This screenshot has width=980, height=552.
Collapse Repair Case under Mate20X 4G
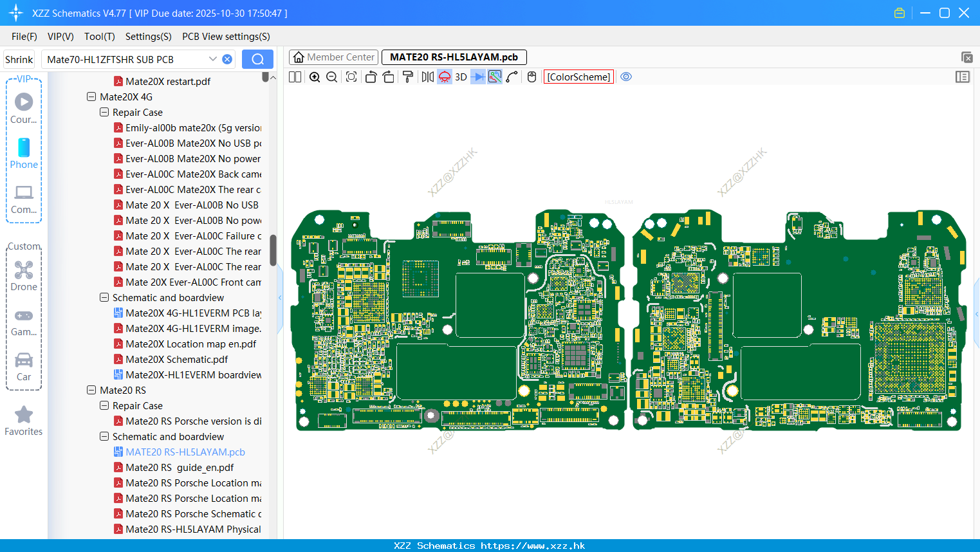click(104, 113)
